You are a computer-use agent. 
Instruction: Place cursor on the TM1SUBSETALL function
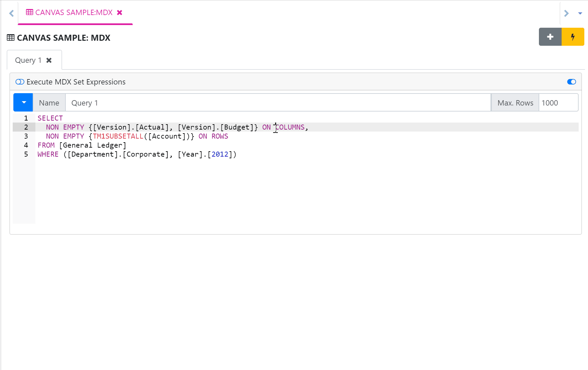tap(118, 136)
